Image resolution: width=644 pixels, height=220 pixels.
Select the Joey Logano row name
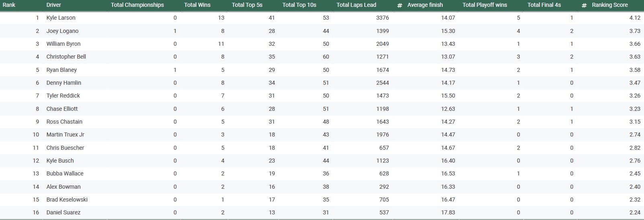[62, 31]
